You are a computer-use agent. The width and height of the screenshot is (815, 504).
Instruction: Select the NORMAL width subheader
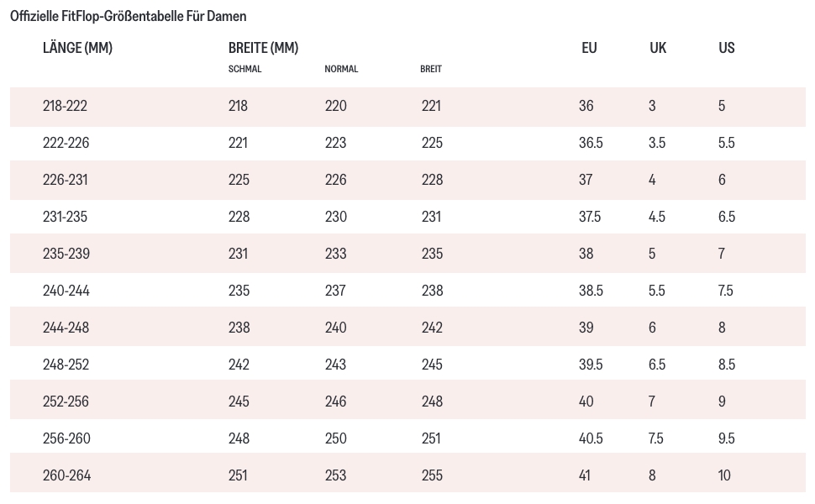click(341, 69)
